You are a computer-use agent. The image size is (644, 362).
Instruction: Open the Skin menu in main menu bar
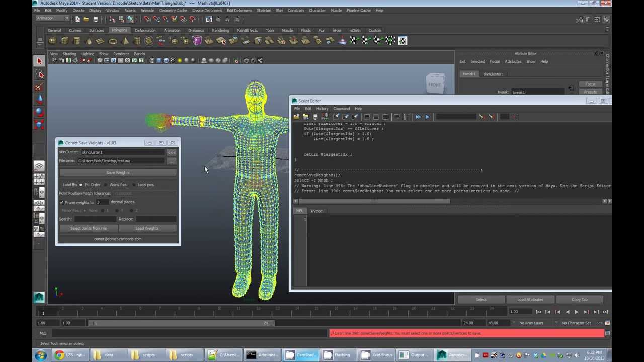coord(279,11)
